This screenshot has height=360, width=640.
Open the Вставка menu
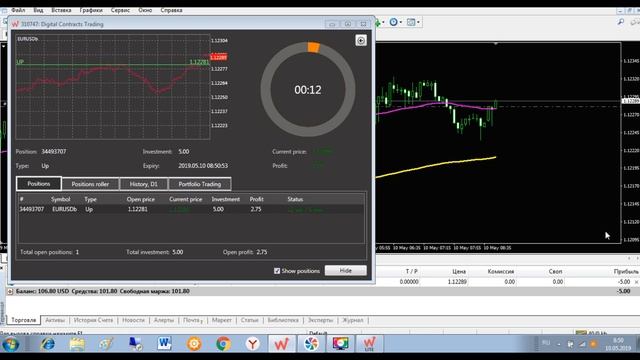click(x=61, y=10)
